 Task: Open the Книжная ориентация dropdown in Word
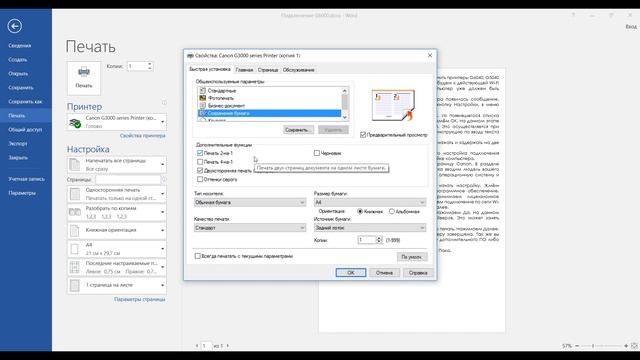pyautogui.click(x=117, y=231)
